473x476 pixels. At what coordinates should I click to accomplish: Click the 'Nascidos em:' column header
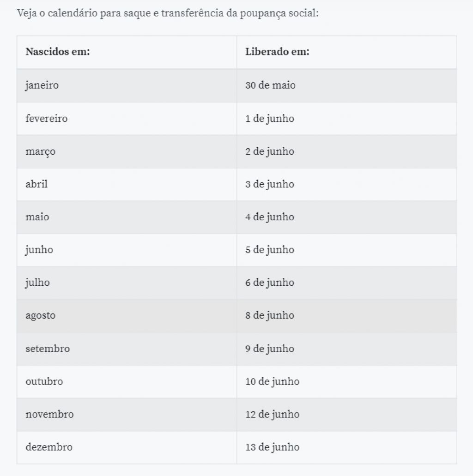tap(127, 52)
